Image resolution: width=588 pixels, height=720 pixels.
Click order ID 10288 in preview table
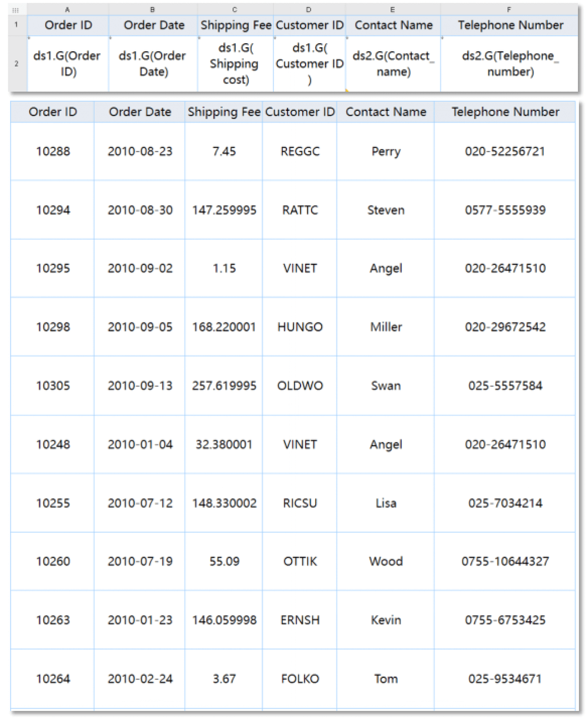point(53,151)
